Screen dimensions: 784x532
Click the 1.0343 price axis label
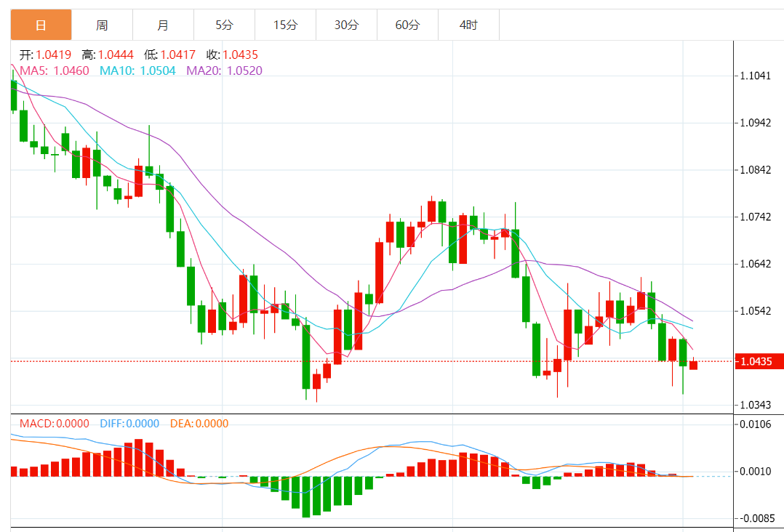click(755, 405)
